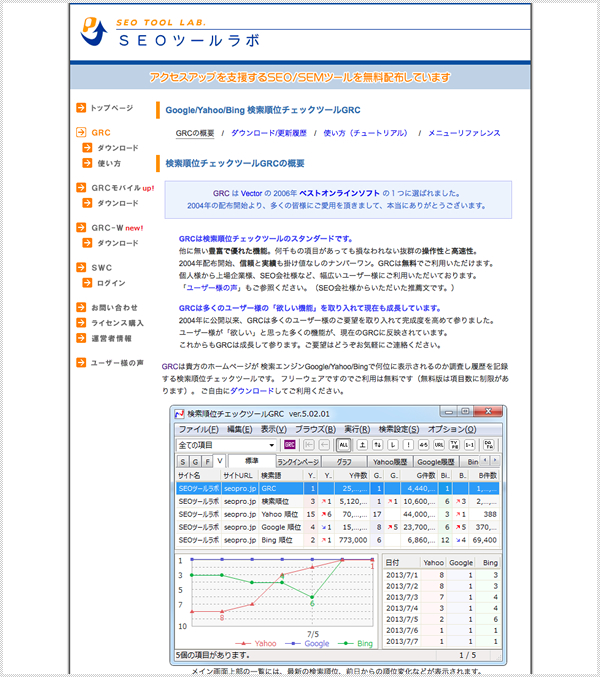Click orange arrow icon beside 運営者情報
This screenshot has height=677, width=600.
pyautogui.click(x=81, y=338)
